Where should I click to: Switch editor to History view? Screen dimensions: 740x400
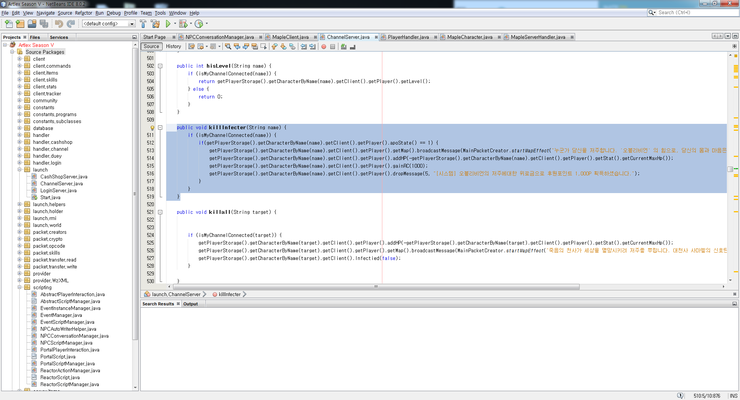[173, 46]
